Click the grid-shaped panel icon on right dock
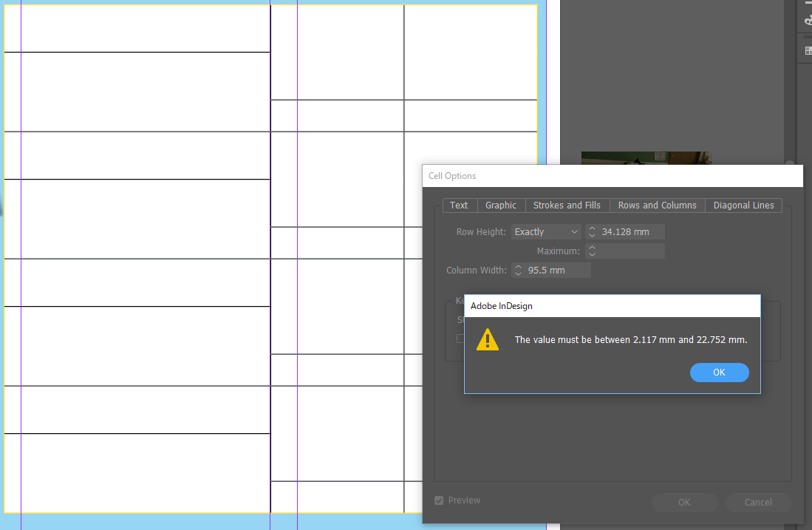Image resolution: width=812 pixels, height=530 pixels. pyautogui.click(x=807, y=50)
